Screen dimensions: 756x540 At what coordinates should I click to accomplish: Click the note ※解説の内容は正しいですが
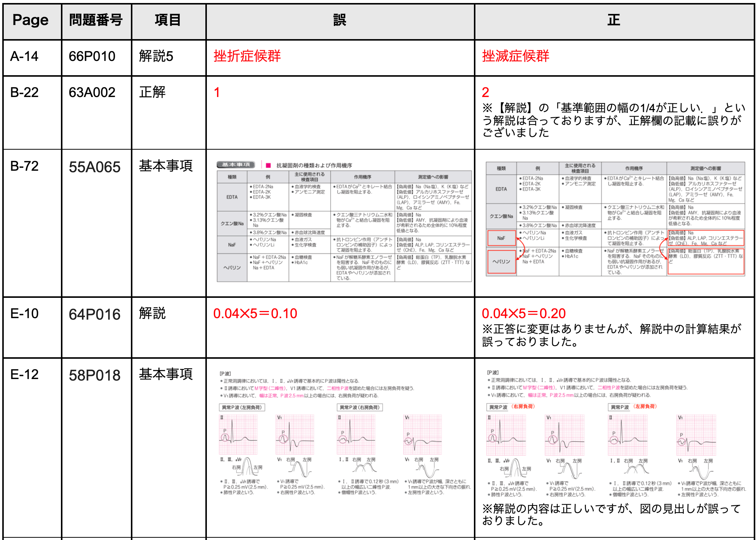[612, 514]
